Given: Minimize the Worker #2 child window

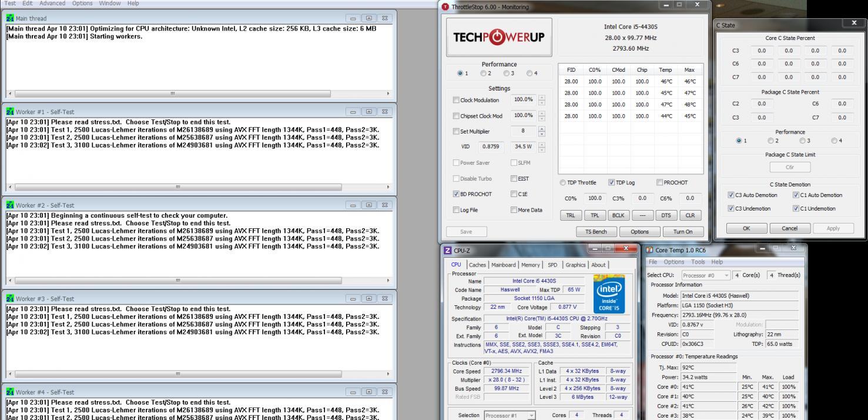Looking at the screenshot, I should point(354,205).
